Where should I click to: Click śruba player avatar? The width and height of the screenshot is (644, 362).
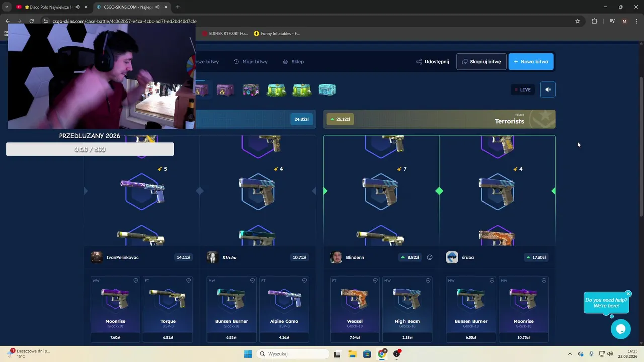pyautogui.click(x=452, y=257)
